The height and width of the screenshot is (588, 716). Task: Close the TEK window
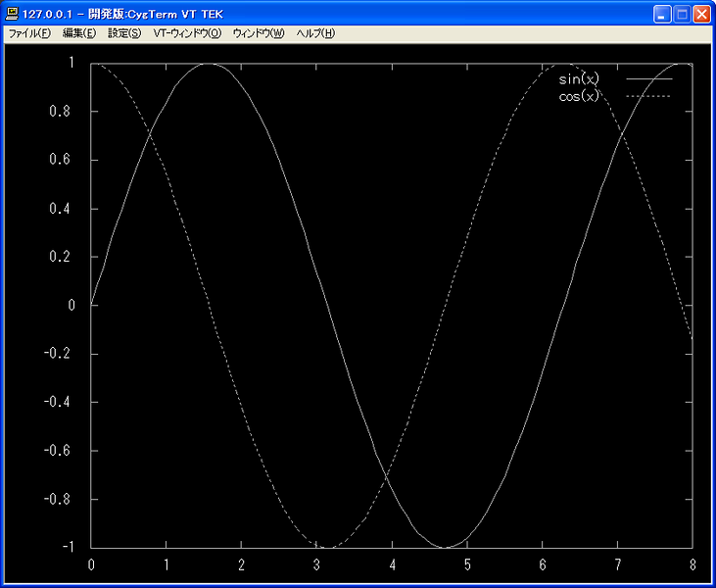702,15
